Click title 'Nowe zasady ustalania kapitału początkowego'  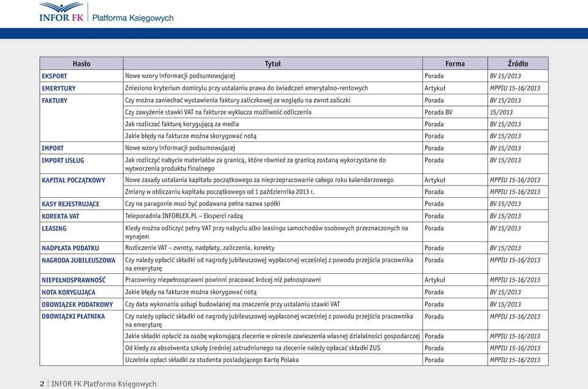click(x=259, y=180)
